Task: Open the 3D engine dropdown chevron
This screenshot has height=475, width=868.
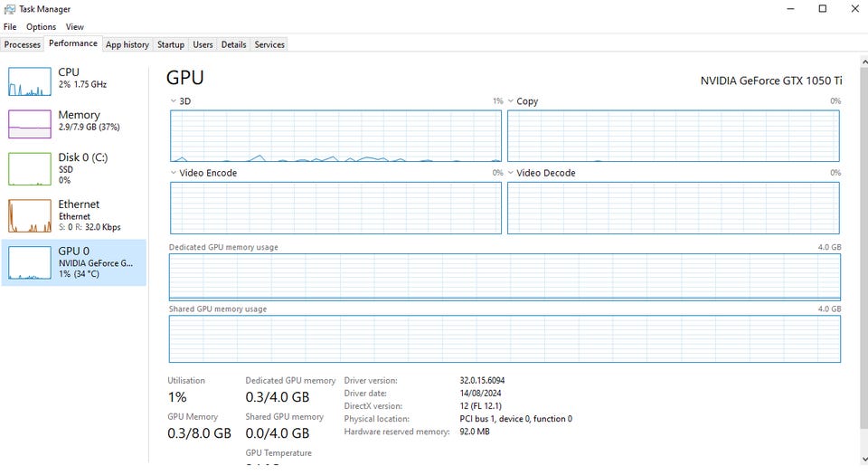Action: [x=174, y=101]
